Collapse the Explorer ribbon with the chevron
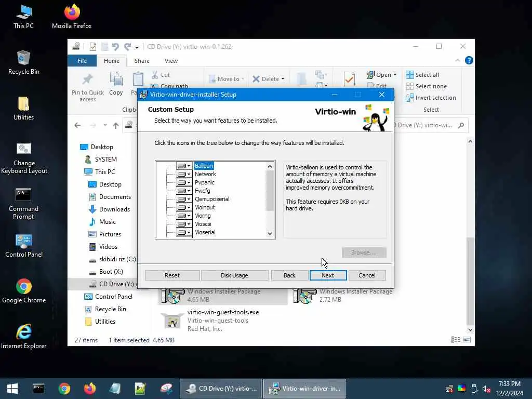532x399 pixels. (457, 60)
